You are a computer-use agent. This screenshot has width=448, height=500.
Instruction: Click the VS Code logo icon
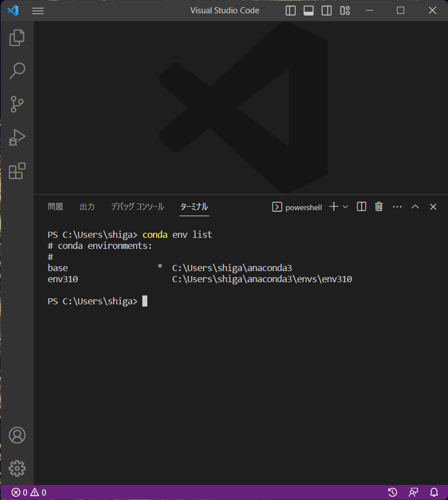[x=13, y=11]
